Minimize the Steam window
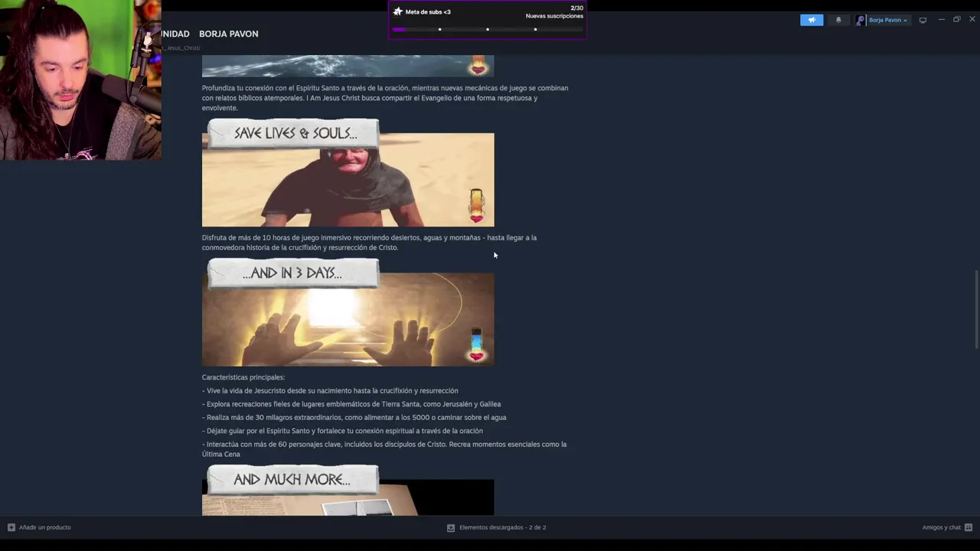This screenshot has width=980, height=551. click(x=941, y=20)
